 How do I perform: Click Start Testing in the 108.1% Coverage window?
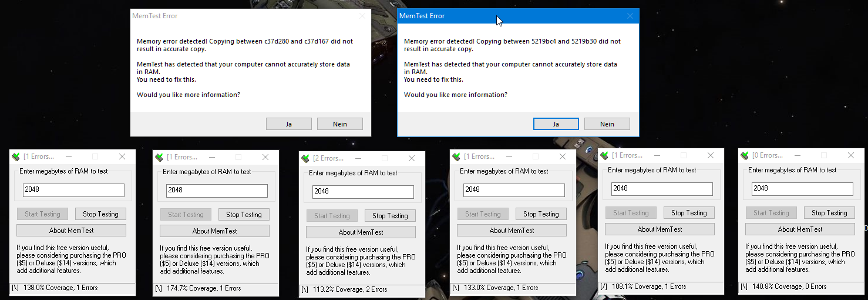point(631,213)
